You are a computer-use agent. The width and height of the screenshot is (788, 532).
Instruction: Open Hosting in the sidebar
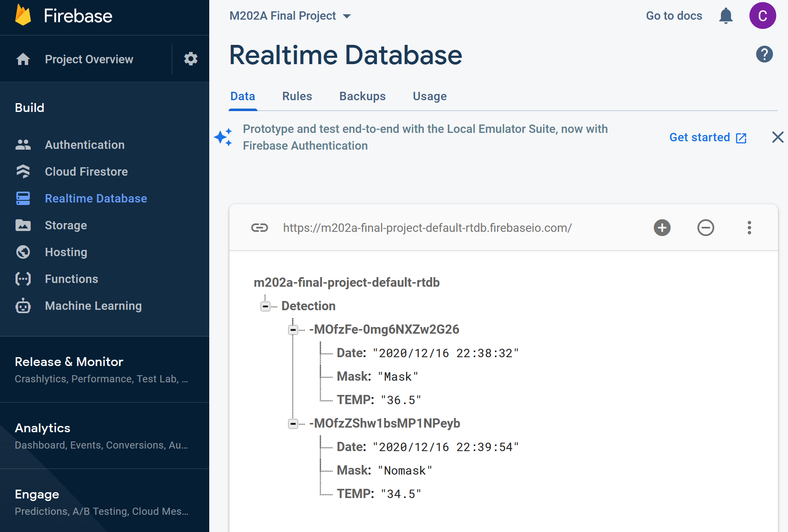tap(66, 252)
